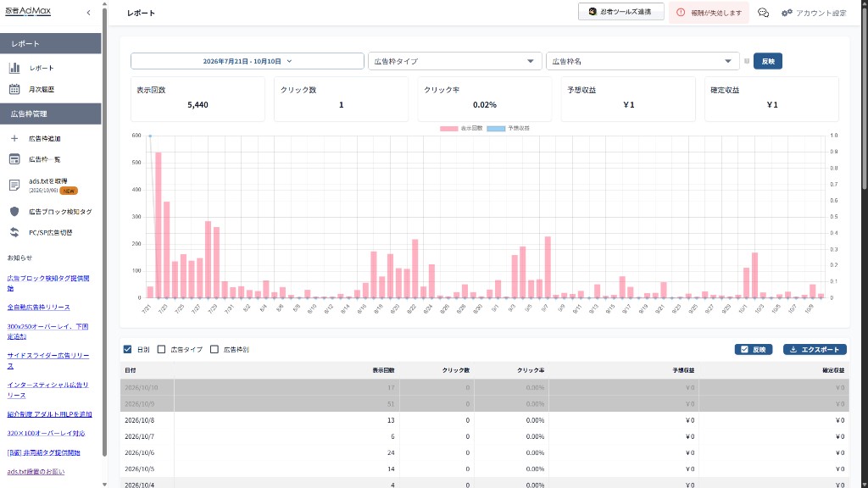Select the 広告枠管理 section header
This screenshot has width=868, height=488.
50,114
